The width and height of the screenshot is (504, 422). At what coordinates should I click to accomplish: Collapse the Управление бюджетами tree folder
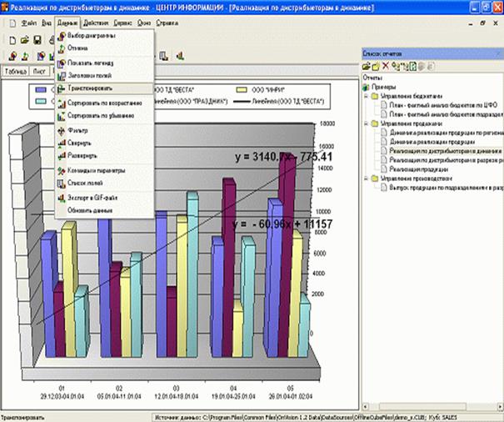[x=366, y=96]
